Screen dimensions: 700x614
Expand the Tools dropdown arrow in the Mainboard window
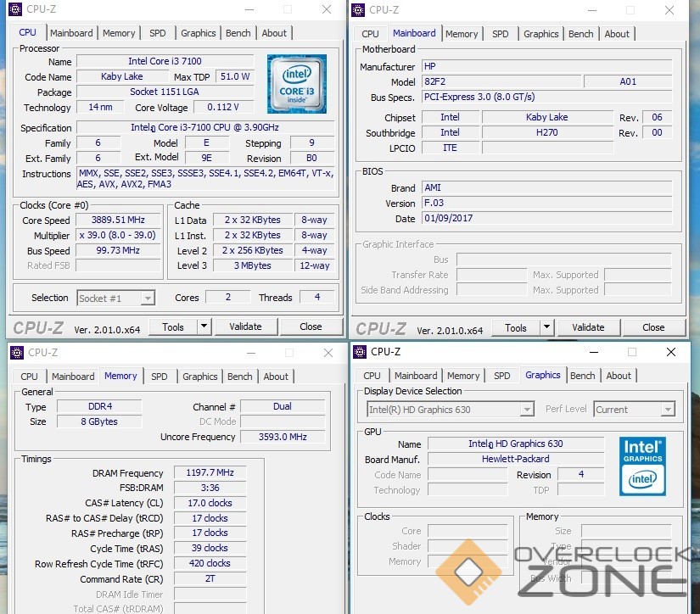click(546, 327)
